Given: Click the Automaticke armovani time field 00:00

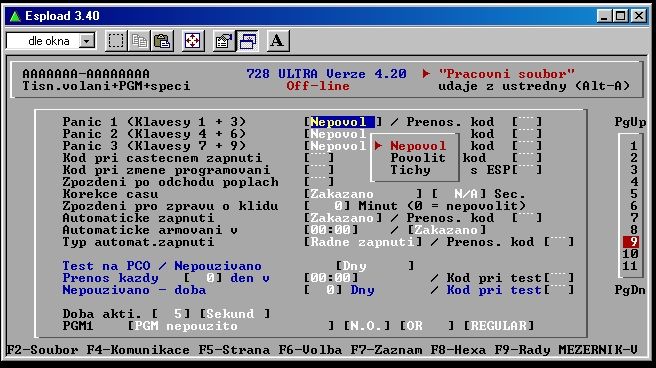Looking at the screenshot, I should coord(330,230).
